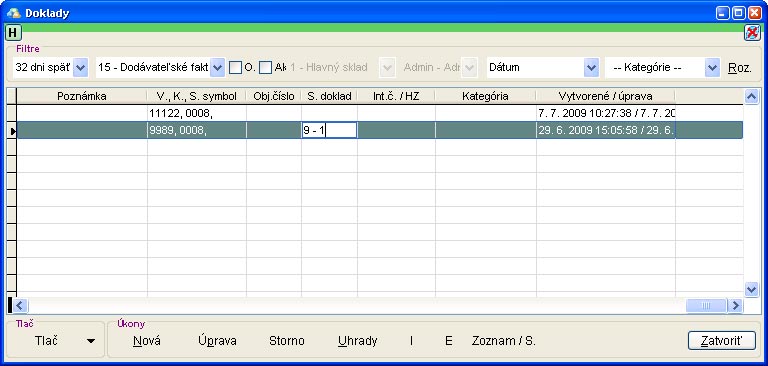Click the Úprava action

[x=217, y=341]
